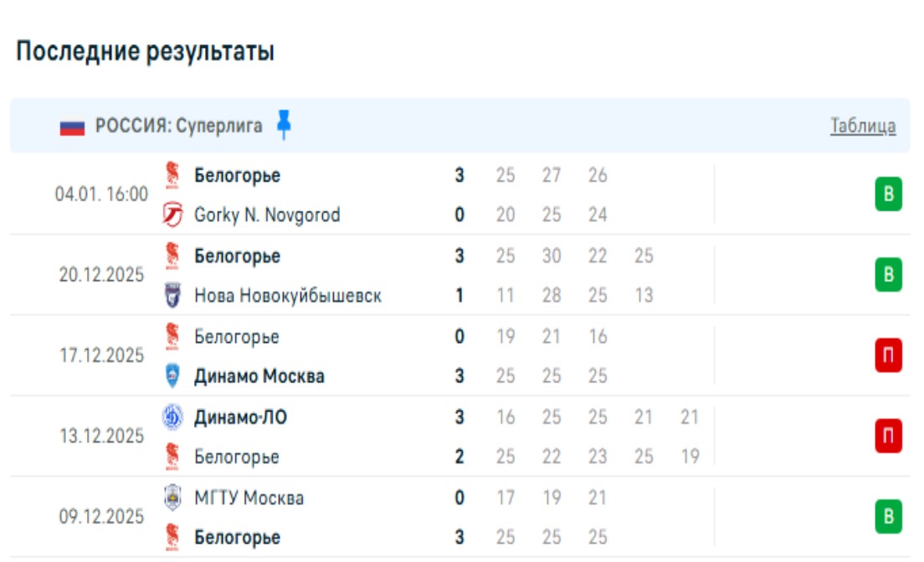Click the Динамо-ЛО team logo
The width and height of the screenshot is (924, 562).
click(x=172, y=416)
